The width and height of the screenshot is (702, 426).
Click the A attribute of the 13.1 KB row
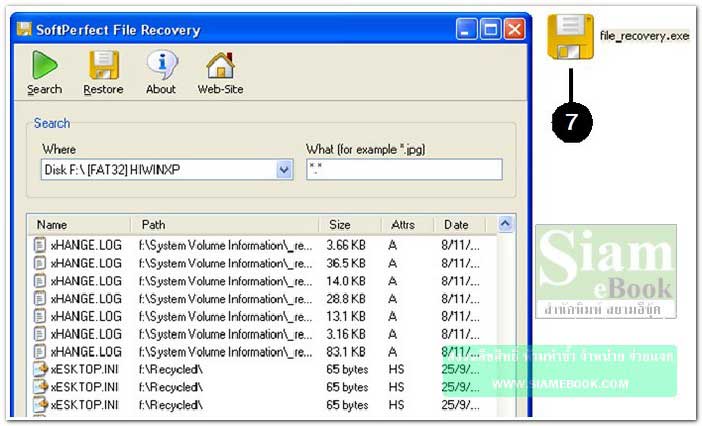pos(393,316)
